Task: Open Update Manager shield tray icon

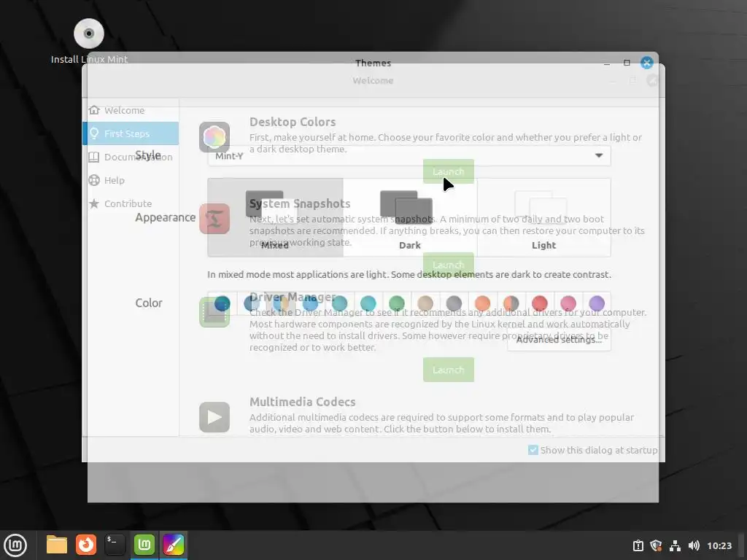Action: (x=656, y=545)
